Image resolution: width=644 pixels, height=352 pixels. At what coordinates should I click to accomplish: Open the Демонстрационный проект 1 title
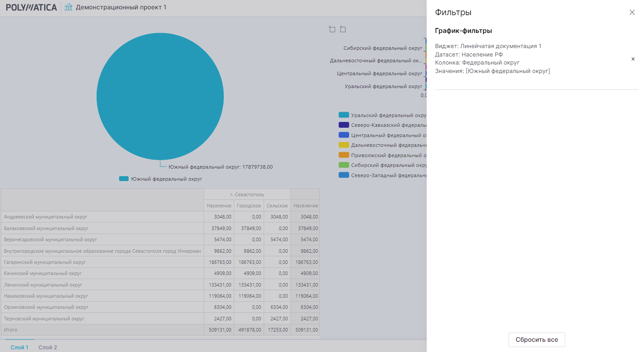121,8
